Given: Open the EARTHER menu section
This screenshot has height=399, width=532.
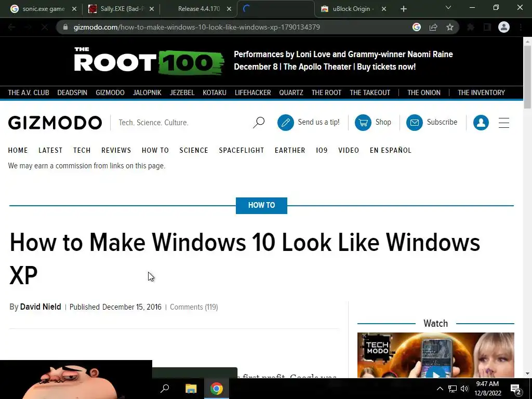Looking at the screenshot, I should coord(290,150).
